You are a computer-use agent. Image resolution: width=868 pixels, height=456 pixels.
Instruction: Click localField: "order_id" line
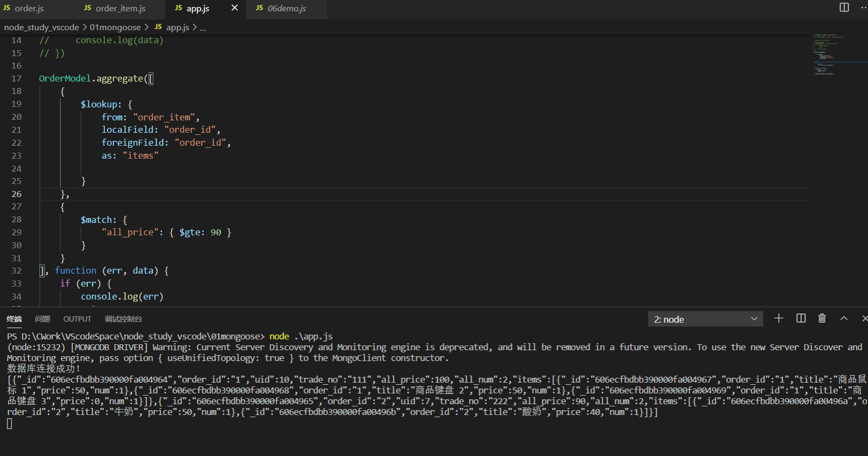pos(161,130)
